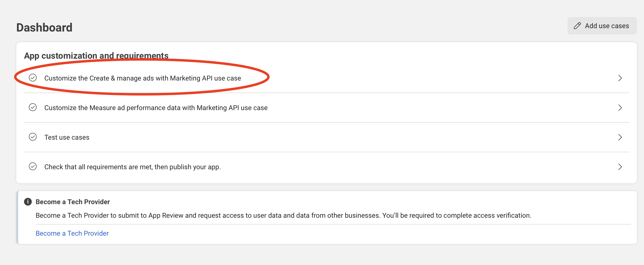The width and height of the screenshot is (644, 265).
Task: Click the pencil icon in Add use cases
Action: (x=577, y=26)
